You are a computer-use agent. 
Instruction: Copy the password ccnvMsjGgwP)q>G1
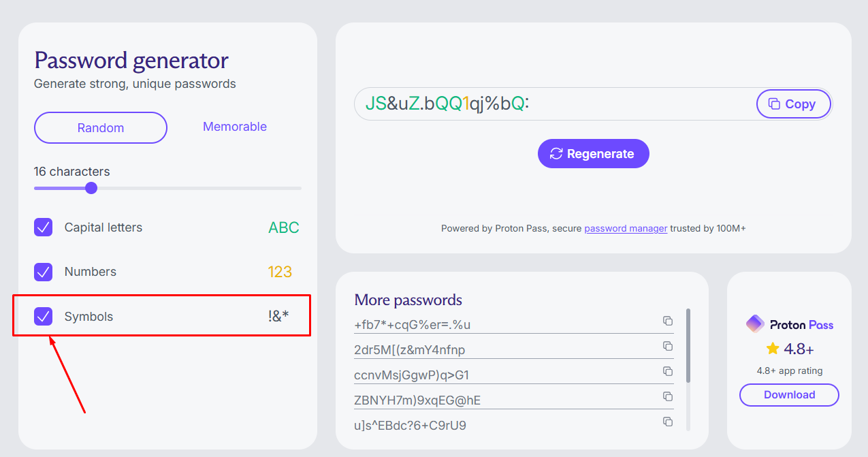pyautogui.click(x=668, y=371)
